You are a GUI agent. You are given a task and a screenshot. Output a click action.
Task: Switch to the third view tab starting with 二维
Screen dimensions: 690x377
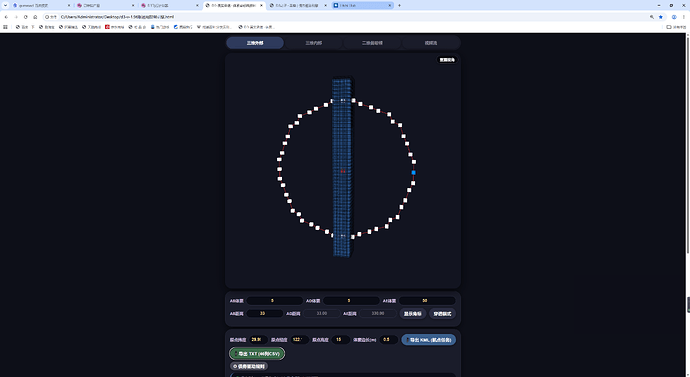point(372,43)
